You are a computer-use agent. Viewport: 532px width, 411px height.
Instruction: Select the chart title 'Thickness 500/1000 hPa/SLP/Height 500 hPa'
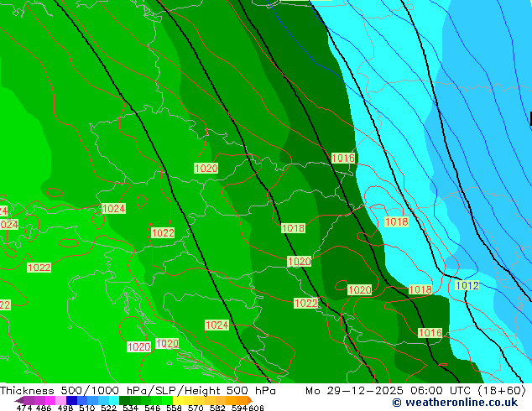pos(138,391)
